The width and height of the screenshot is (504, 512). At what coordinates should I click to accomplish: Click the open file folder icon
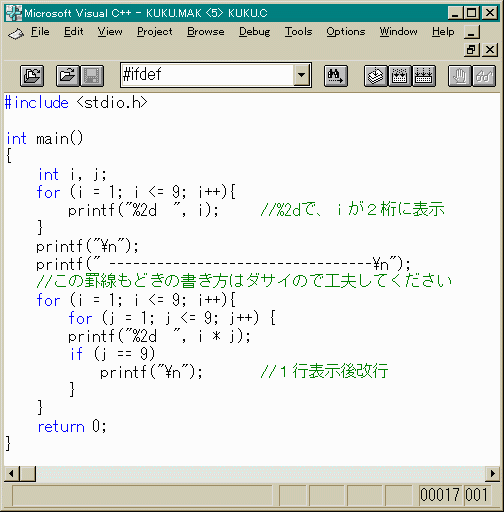[x=68, y=76]
